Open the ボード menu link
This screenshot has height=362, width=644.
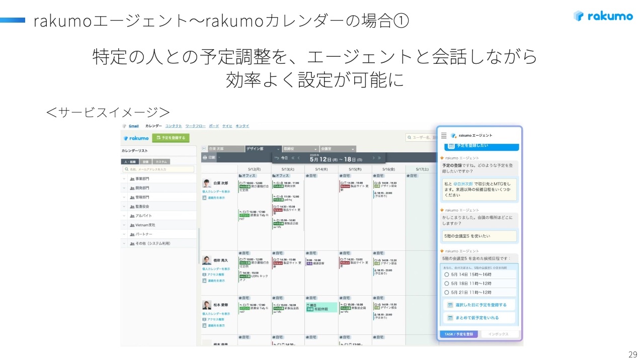pyautogui.click(x=214, y=126)
